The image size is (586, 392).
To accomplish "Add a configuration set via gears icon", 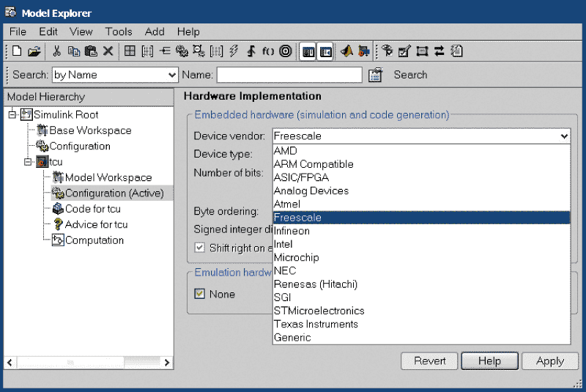I will tap(182, 51).
